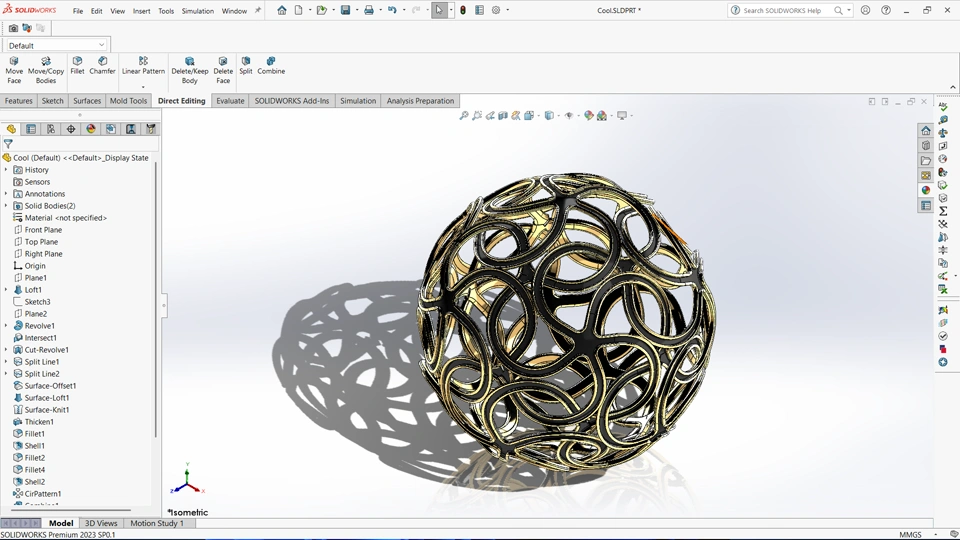The height and width of the screenshot is (540, 960).
Task: Toggle the Rebuild traffic light icon
Action: pyautogui.click(x=462, y=10)
